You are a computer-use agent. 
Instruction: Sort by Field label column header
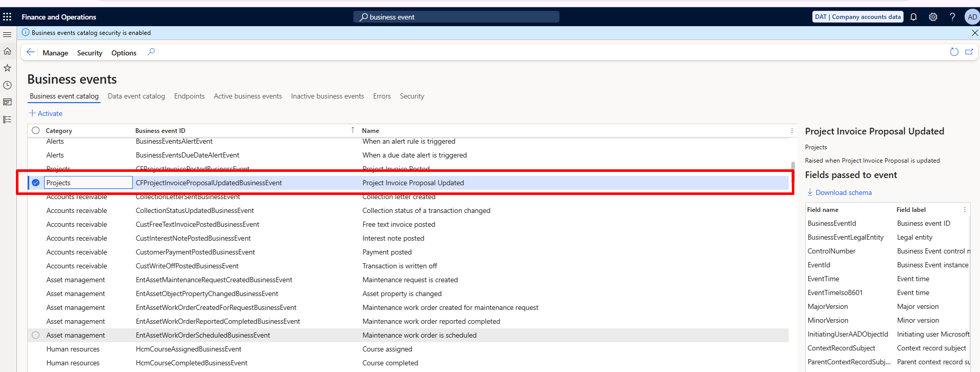[x=911, y=210]
